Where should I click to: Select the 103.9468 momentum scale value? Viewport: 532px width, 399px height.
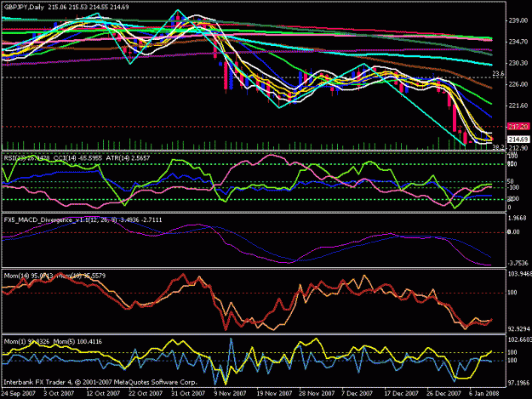519,274
